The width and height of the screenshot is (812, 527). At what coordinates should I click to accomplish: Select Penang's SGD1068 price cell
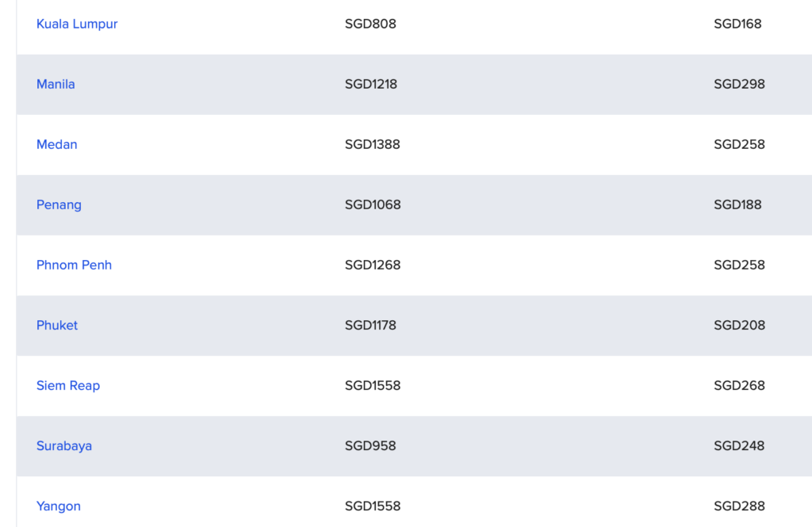click(373, 204)
